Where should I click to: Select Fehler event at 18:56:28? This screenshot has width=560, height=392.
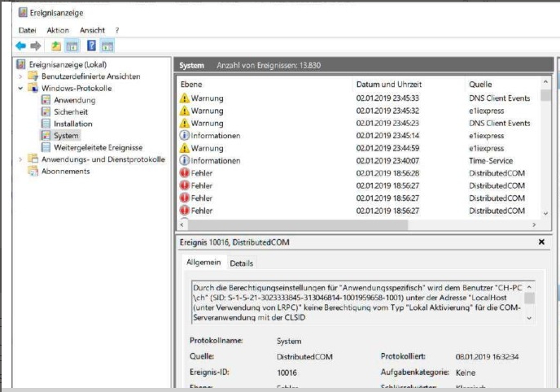[x=359, y=173]
